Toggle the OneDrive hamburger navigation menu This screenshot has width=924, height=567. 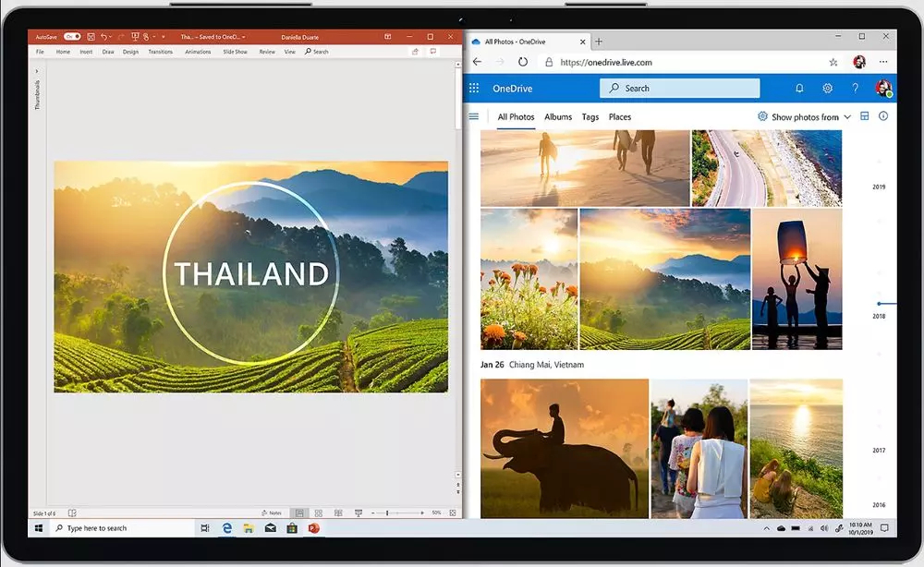(x=474, y=116)
